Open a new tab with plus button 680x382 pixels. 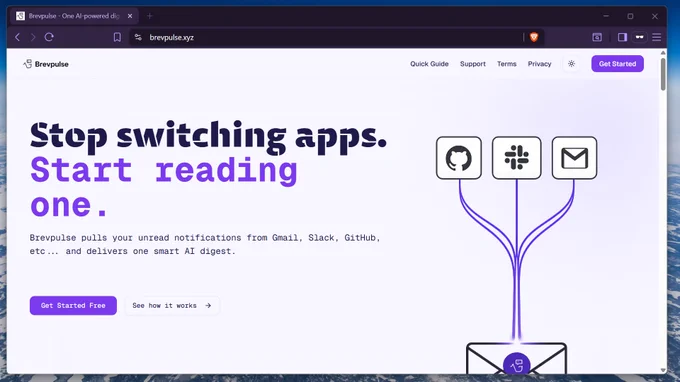[x=150, y=16]
